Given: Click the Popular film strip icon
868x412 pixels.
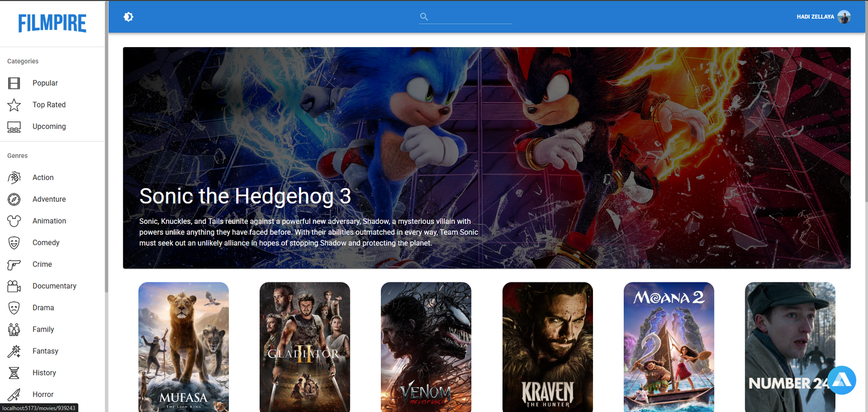Looking at the screenshot, I should pos(14,83).
